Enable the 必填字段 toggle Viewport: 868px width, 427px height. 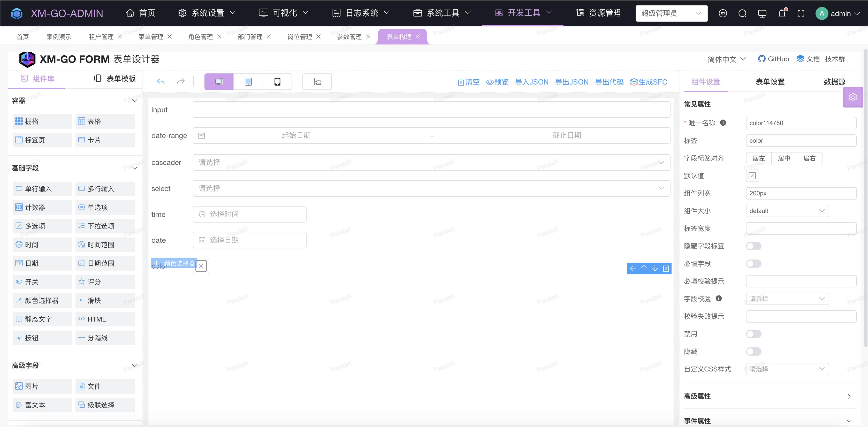753,264
